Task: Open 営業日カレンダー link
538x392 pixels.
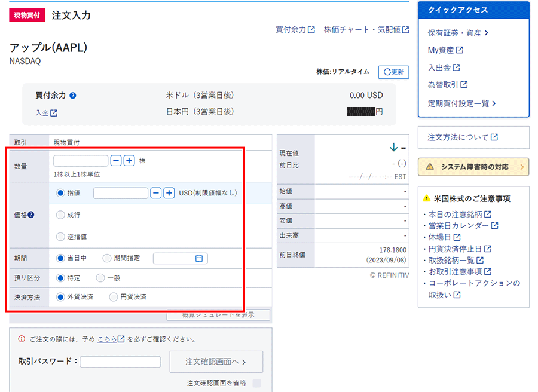Action: [x=463, y=226]
